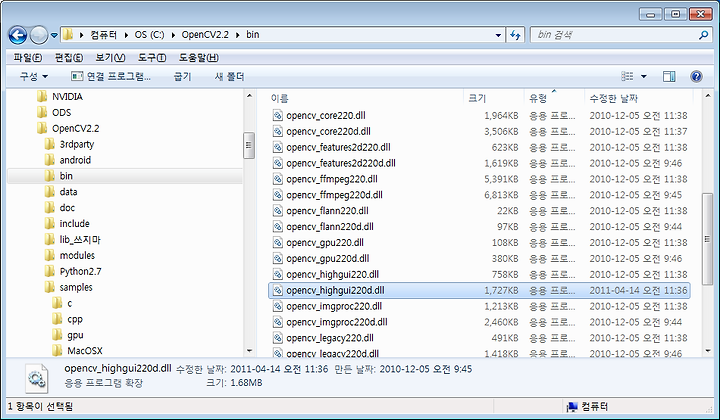Select opencv_flann220d.dll file name
720x420 pixels.
(x=330, y=226)
